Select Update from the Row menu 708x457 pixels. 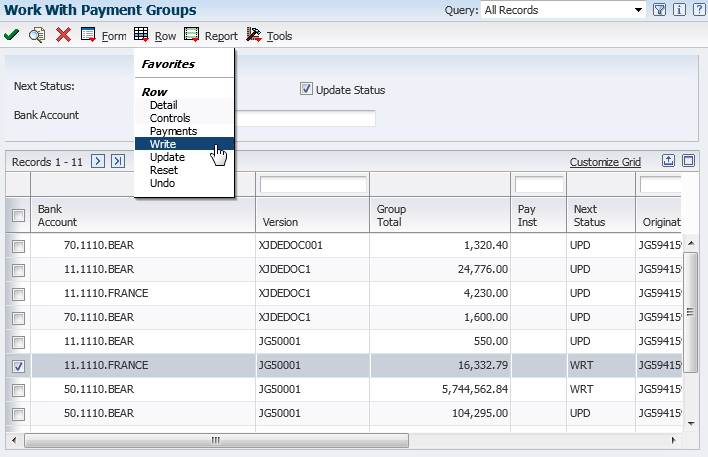point(184,157)
